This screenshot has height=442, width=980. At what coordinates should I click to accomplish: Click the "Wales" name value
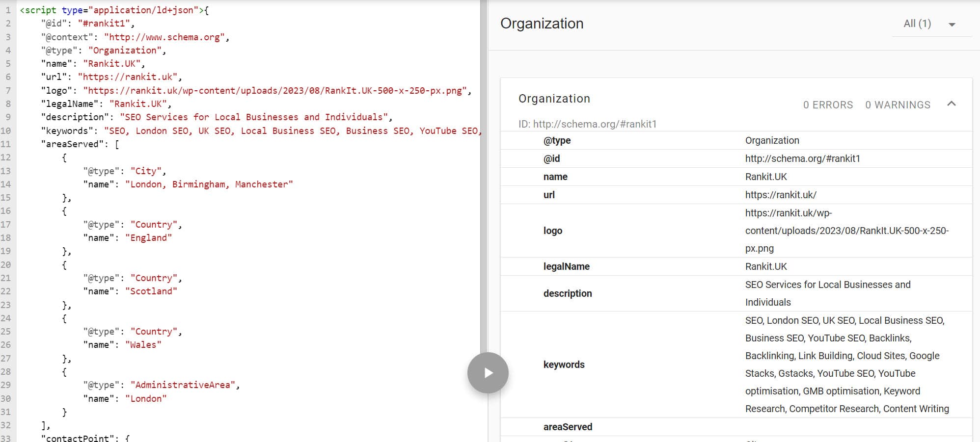143,344
